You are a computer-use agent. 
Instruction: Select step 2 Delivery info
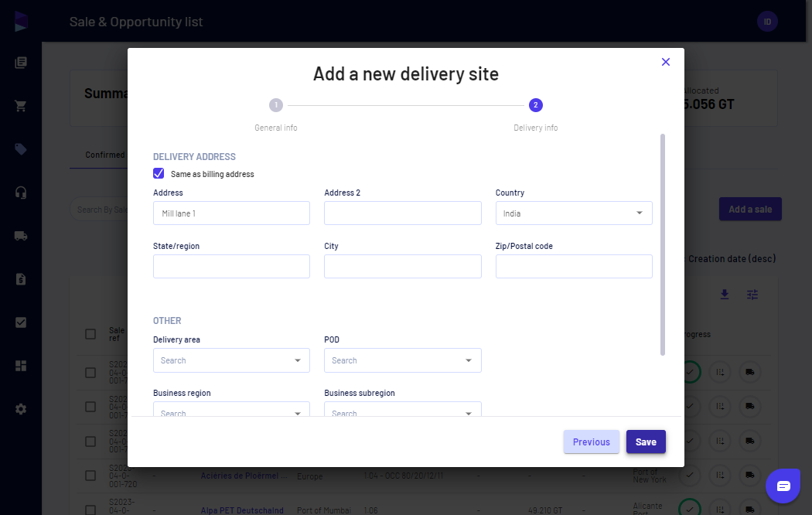coord(535,105)
